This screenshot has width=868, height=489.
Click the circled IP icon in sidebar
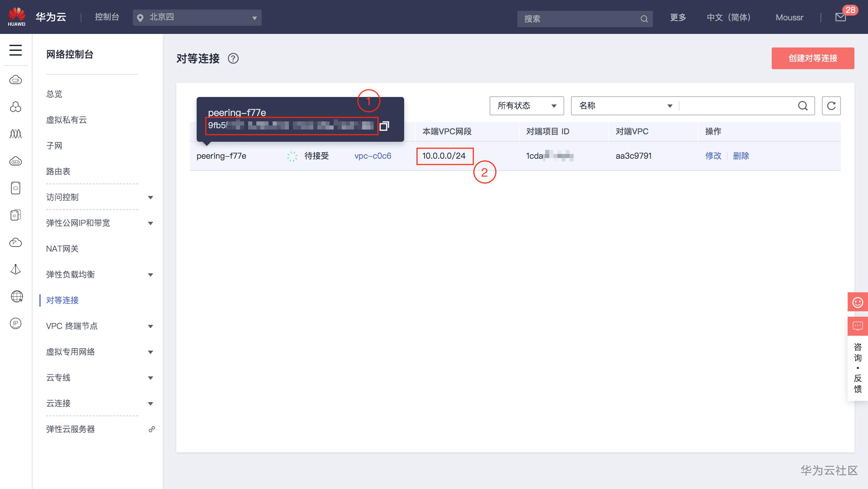16,323
